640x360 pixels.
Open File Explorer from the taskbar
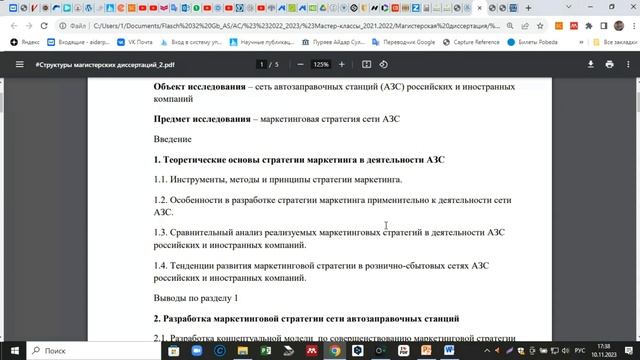pos(243,351)
